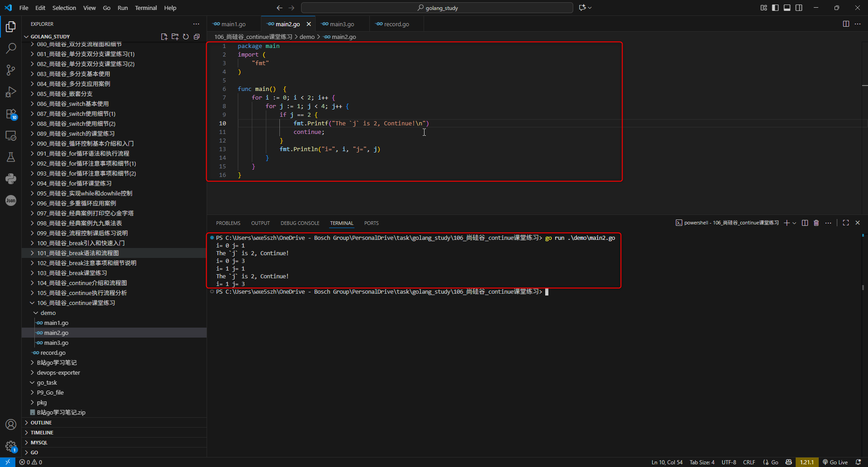868x467 pixels.
Task: Show notifications bell in status bar
Action: (x=859, y=462)
